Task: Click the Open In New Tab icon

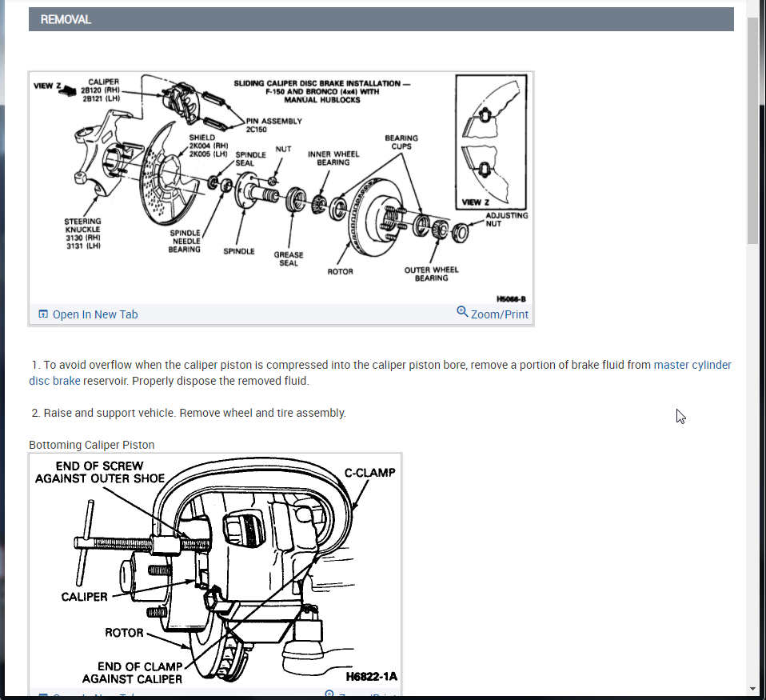Action: (43, 314)
